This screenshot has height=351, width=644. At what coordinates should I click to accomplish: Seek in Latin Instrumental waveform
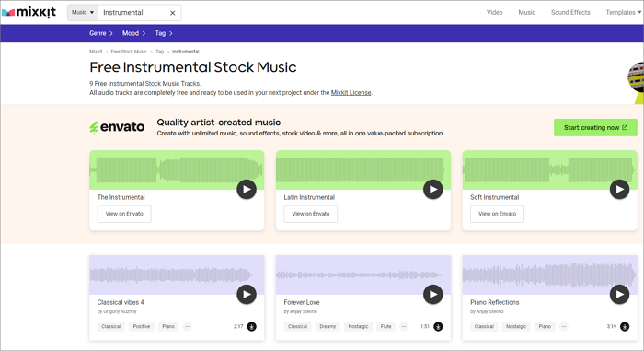point(363,170)
